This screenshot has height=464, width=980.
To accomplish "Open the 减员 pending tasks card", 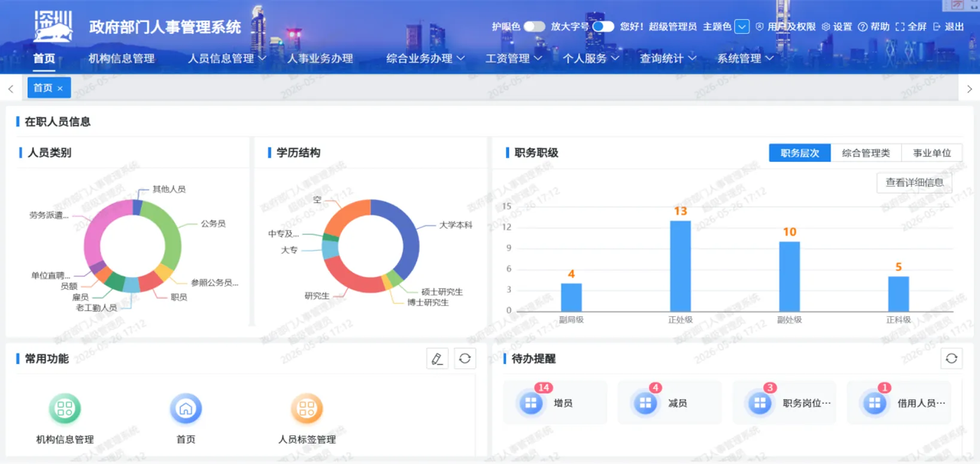I will tap(669, 403).
